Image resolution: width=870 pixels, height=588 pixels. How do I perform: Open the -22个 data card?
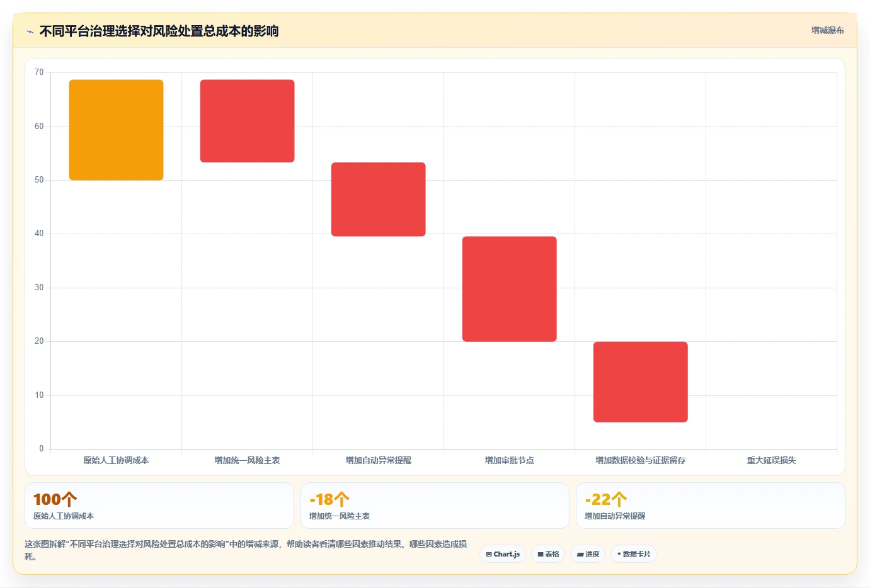click(x=711, y=506)
